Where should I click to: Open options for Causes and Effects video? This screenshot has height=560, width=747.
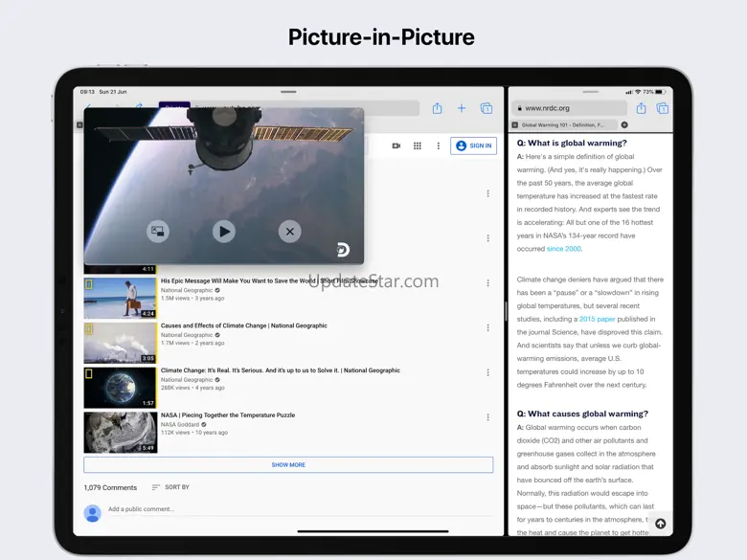[487, 328]
